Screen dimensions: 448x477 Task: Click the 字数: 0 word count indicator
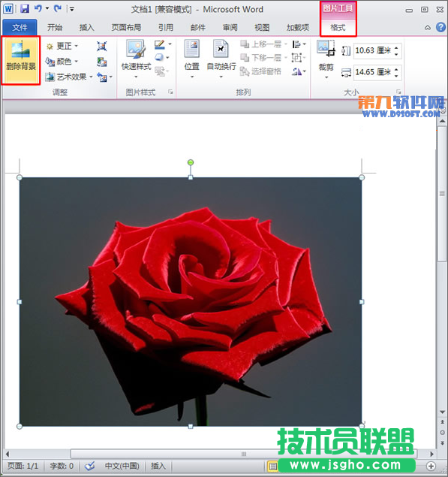[x=62, y=466]
